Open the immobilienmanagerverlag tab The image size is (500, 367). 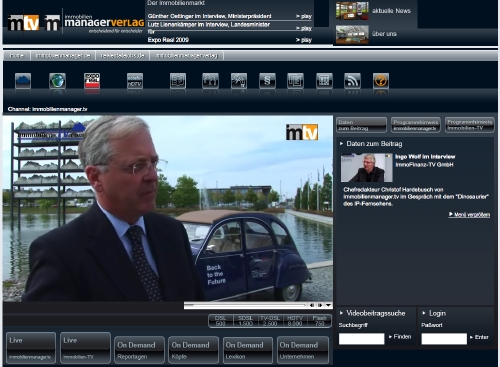187,56
